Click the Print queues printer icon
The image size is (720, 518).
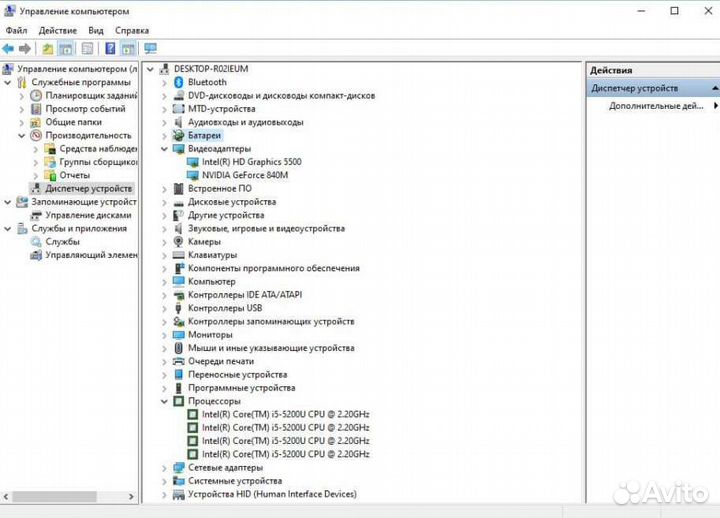coord(179,361)
